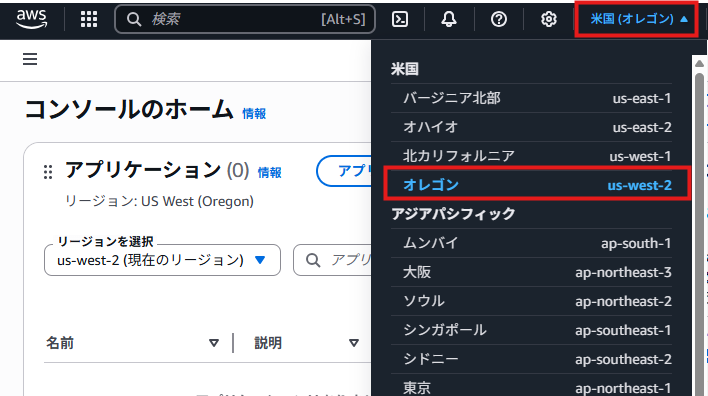Click 情報 link next to コンソールのホーム
The width and height of the screenshot is (708, 396).
click(x=254, y=113)
